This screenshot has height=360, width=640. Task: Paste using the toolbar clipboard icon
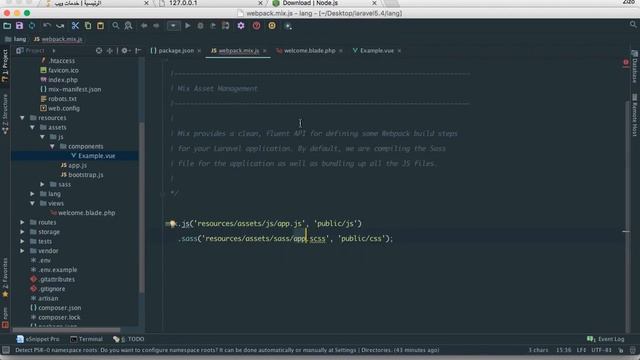tap(100, 26)
